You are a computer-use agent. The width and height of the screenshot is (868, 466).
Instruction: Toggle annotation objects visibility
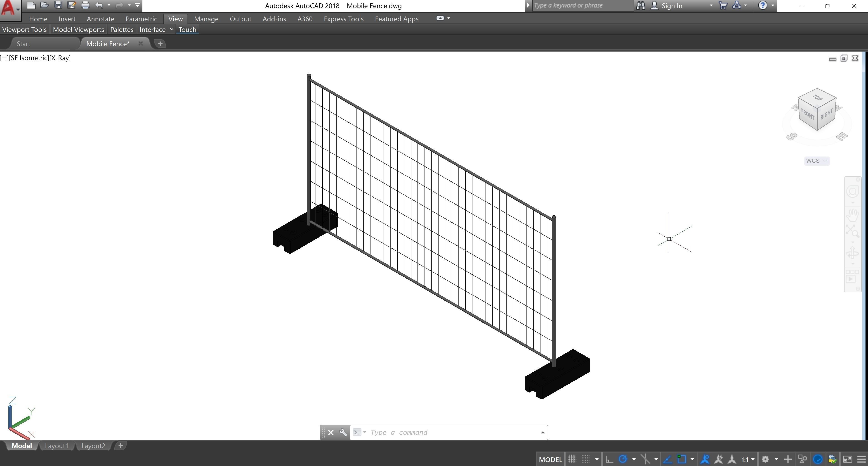click(x=705, y=459)
